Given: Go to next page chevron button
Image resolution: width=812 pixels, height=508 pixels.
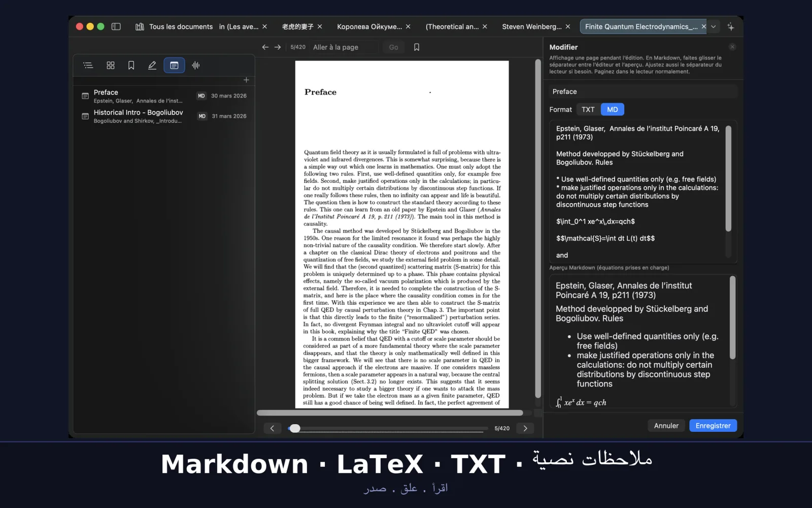Looking at the screenshot, I should click(525, 428).
